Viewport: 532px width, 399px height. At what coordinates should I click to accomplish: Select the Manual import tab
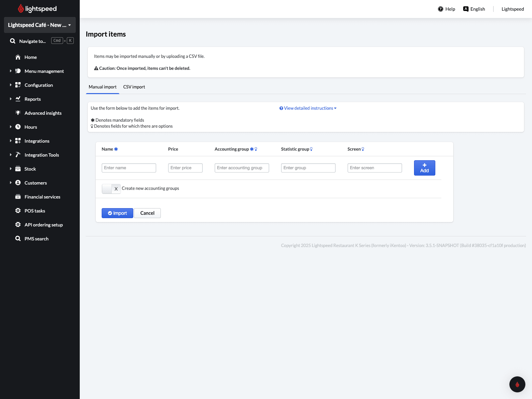tap(102, 87)
